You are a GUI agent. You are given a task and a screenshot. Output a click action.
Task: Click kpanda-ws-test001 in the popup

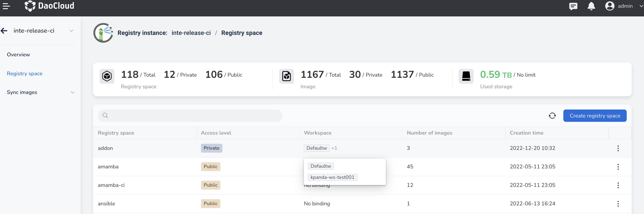point(332,177)
